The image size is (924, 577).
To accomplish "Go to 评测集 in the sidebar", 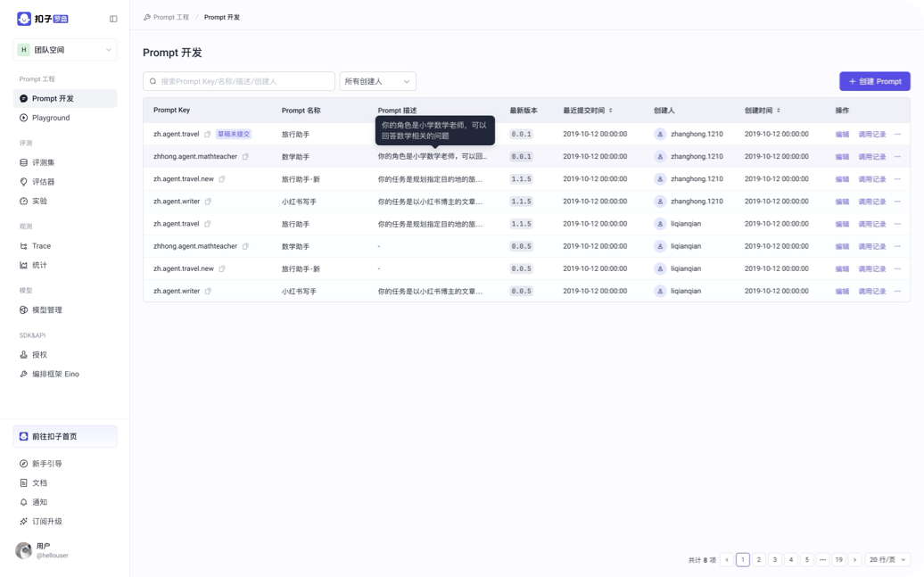I will coord(65,162).
